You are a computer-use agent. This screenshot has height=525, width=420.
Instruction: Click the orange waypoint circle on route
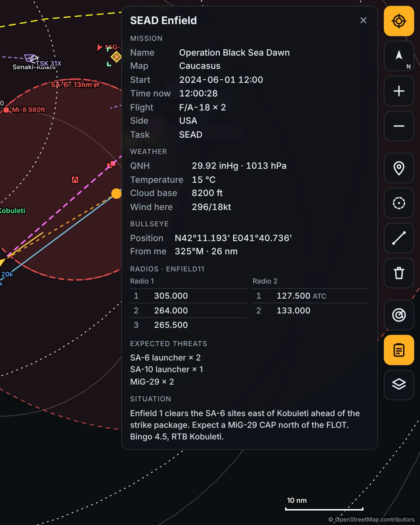point(116,193)
